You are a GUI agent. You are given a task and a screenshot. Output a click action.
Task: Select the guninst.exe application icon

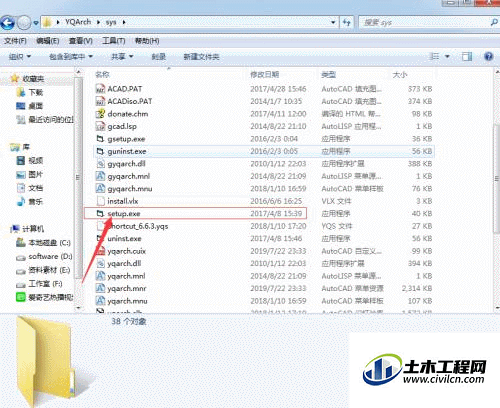click(x=100, y=151)
